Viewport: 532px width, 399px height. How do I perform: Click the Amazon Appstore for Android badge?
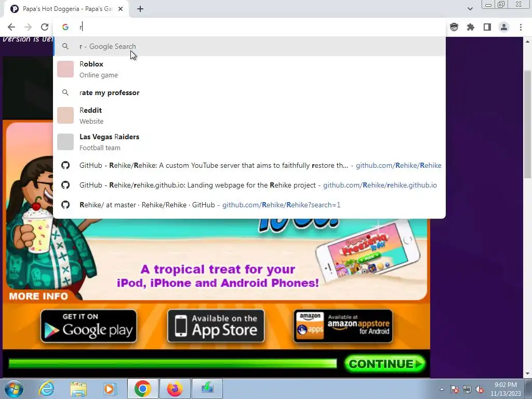click(x=343, y=326)
